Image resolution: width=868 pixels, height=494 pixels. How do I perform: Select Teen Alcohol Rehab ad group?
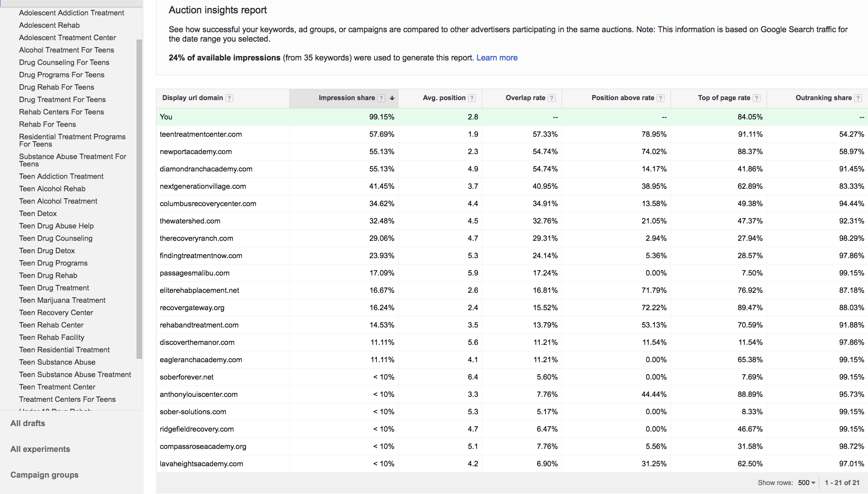click(x=52, y=189)
